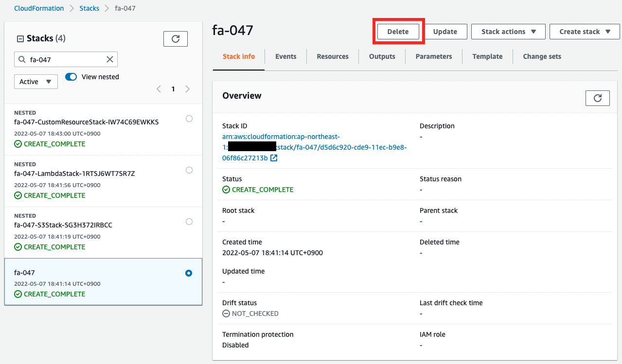Open the Resources tab
This screenshot has width=622, height=364.
click(x=333, y=56)
